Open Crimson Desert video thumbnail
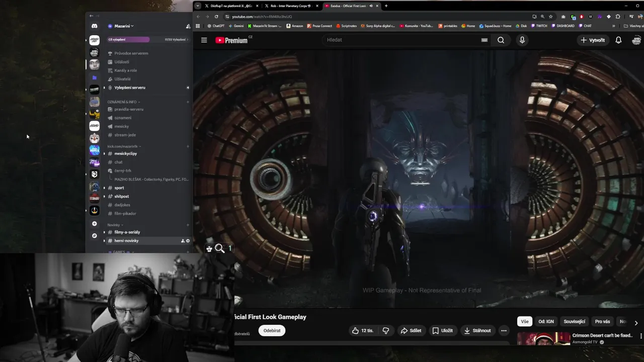This screenshot has width=644, height=362. pos(543,339)
